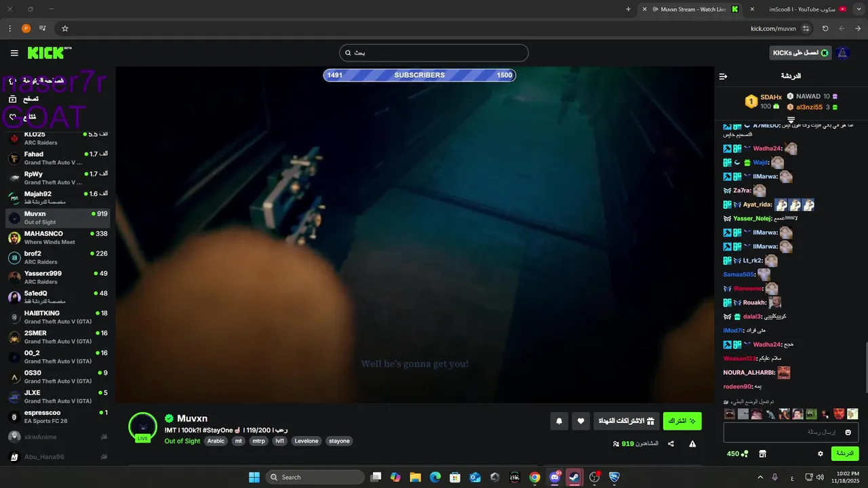Click the 450 channel points balance

pos(737,453)
